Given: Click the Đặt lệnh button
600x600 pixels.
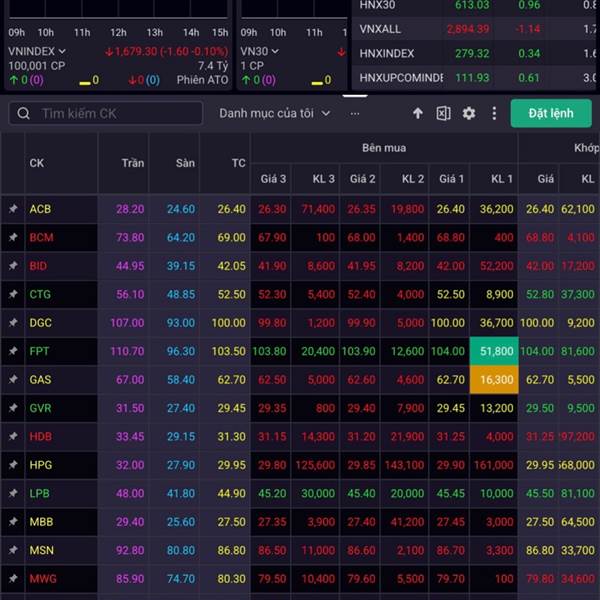Looking at the screenshot, I should point(551,113).
